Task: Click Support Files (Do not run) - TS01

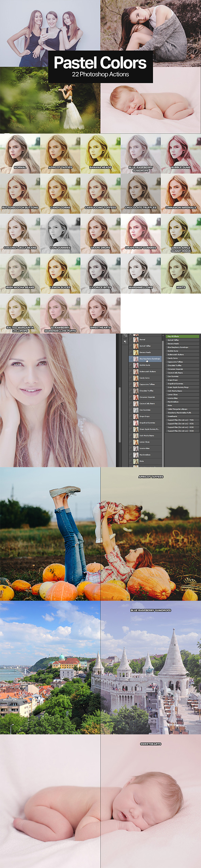Action: (183, 420)
